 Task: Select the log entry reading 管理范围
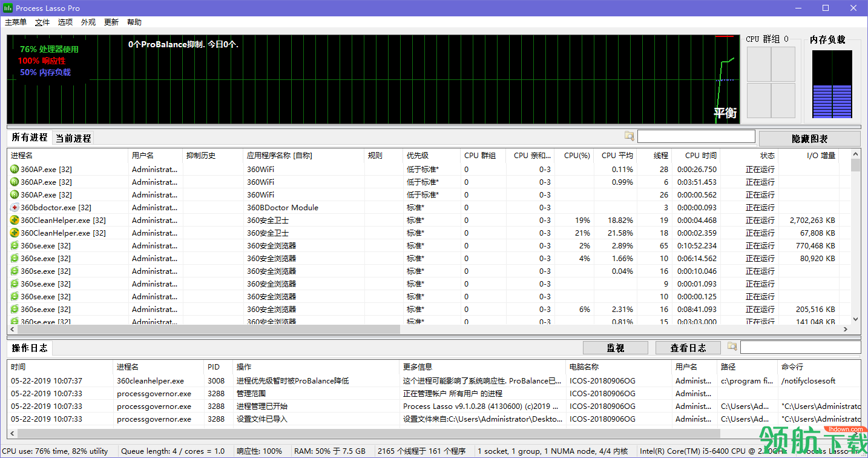tap(434, 394)
